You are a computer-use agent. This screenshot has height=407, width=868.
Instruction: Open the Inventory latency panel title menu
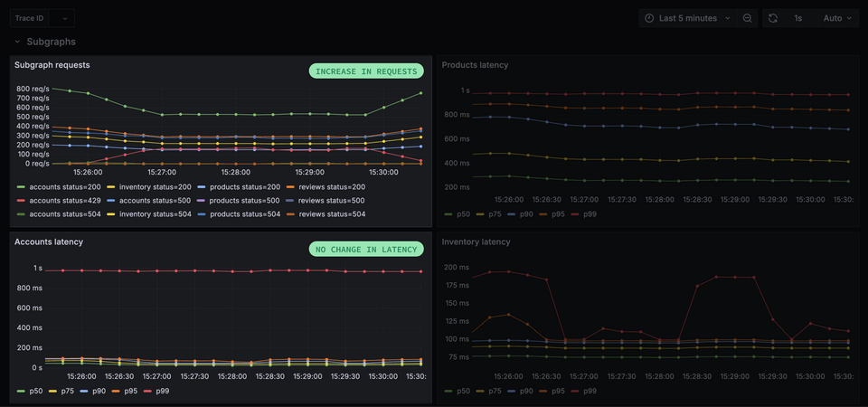pos(476,242)
